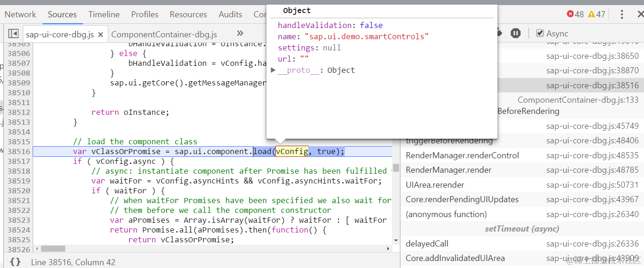
Task: Switch to the Audits tab
Action: [231, 14]
